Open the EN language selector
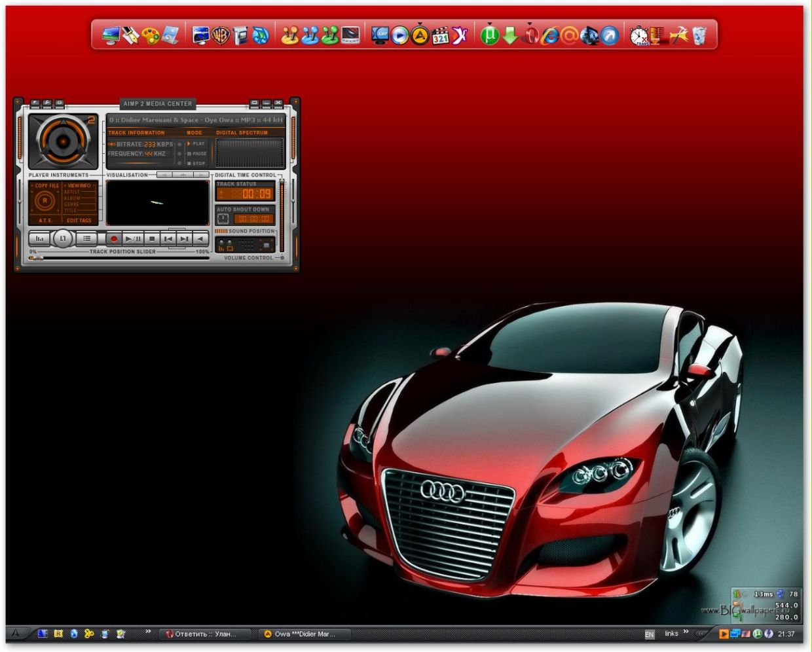812x652 pixels. coord(650,634)
